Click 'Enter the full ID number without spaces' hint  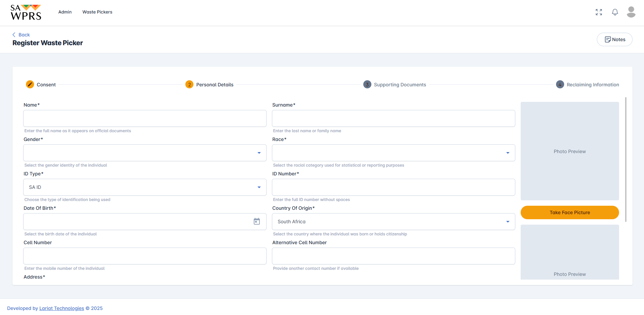(311, 200)
